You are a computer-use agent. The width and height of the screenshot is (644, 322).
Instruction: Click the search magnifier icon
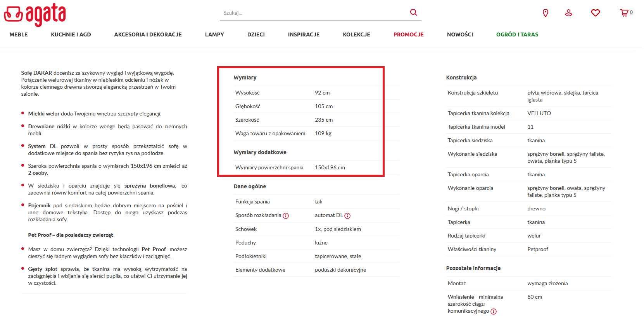coord(414,12)
